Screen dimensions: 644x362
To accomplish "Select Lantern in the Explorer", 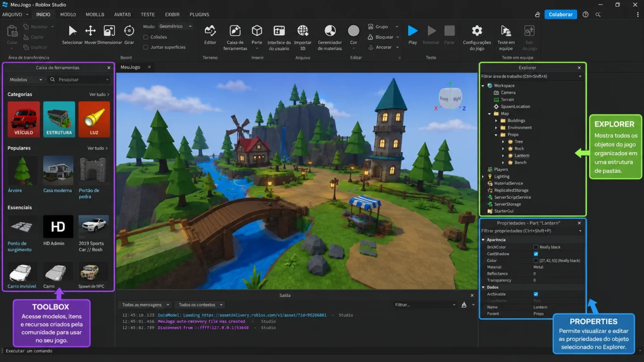I will coord(521,156).
